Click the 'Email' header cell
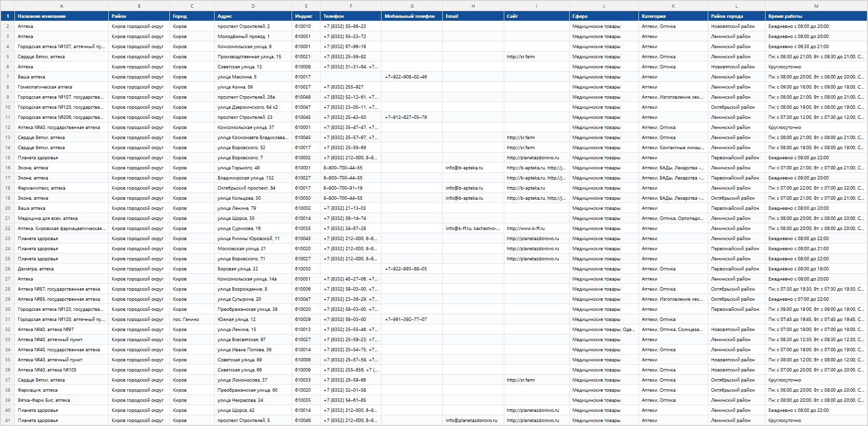Screen dimensions: 868x434 point(473,16)
